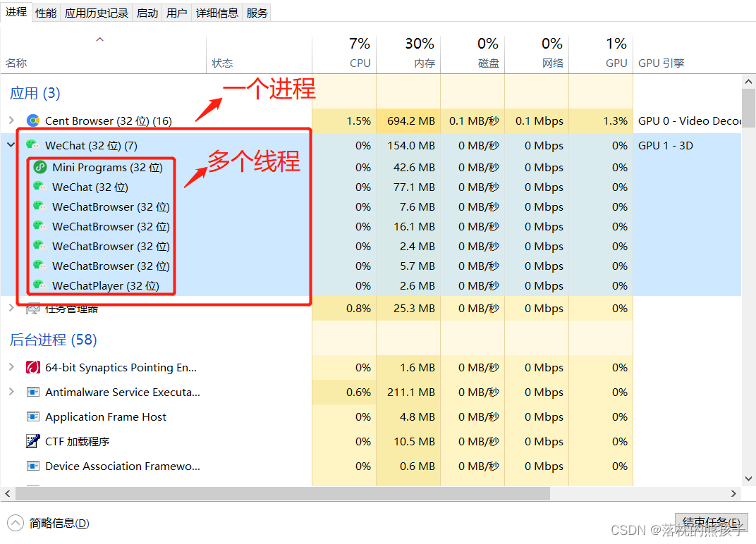Screen dimensions: 756x544
Task: Click the 简略信息 collapse arrow icon
Action: click(x=16, y=524)
